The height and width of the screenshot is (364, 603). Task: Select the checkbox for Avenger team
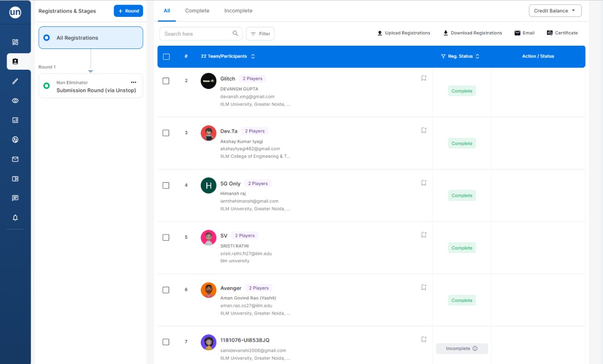click(x=166, y=290)
